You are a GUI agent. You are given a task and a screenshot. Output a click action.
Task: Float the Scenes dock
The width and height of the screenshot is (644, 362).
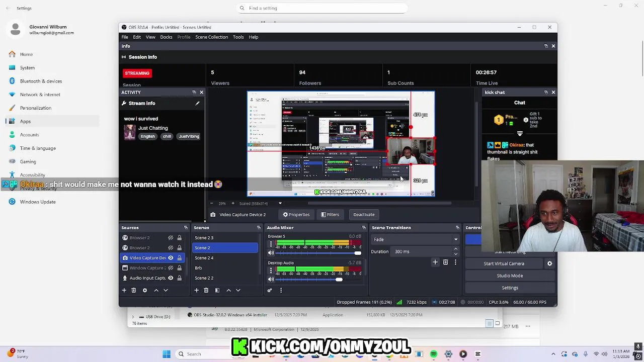tap(259, 228)
